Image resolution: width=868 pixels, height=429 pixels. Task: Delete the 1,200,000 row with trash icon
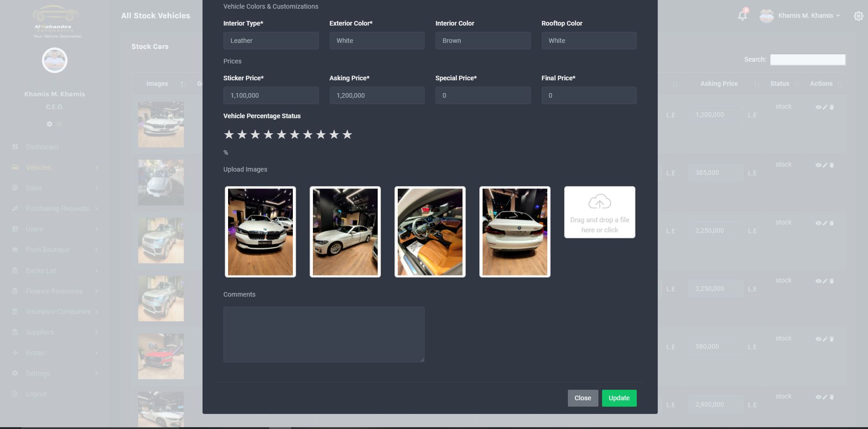pos(832,107)
